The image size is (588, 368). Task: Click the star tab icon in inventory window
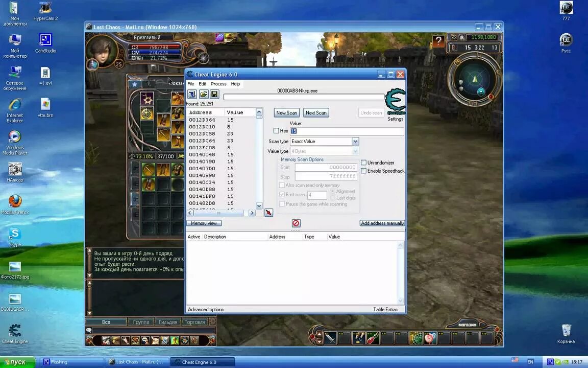135,84
